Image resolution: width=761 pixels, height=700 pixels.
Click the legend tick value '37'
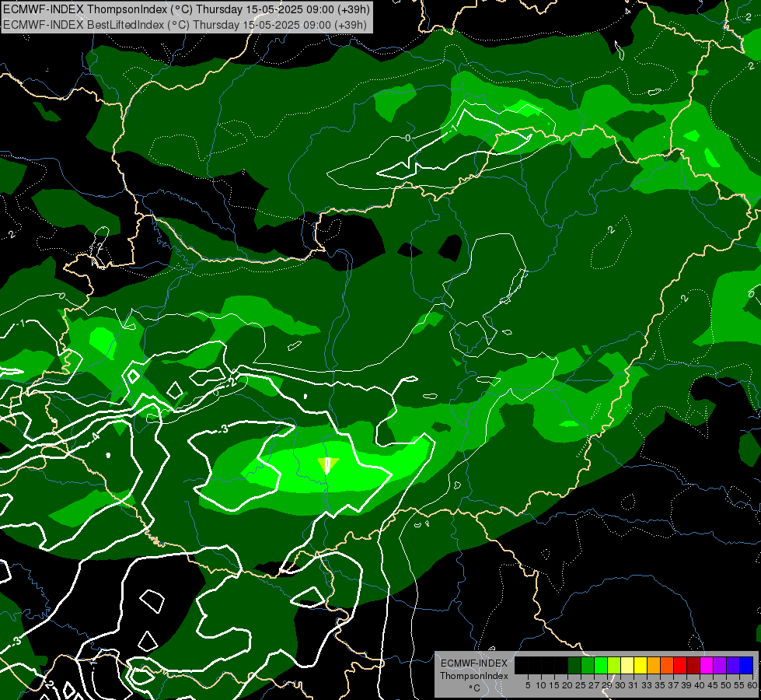pyautogui.click(x=674, y=685)
